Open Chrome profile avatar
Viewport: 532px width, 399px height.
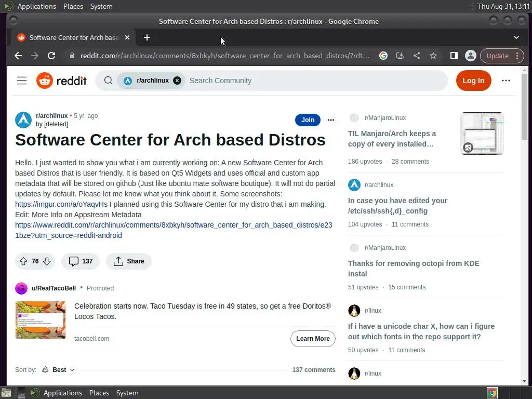471,56
